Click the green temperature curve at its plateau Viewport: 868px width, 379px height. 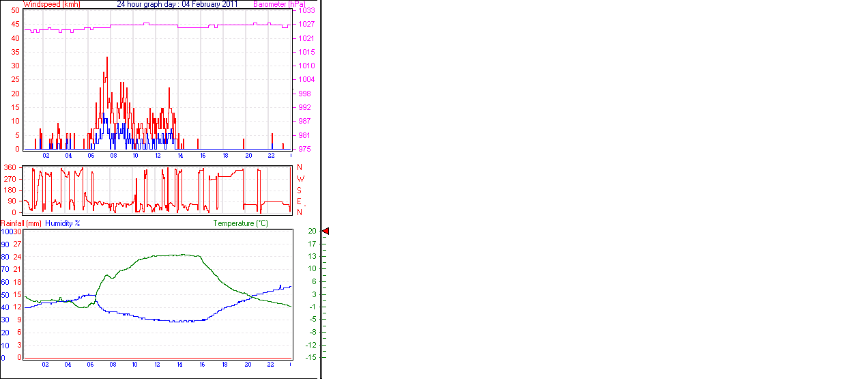171,255
